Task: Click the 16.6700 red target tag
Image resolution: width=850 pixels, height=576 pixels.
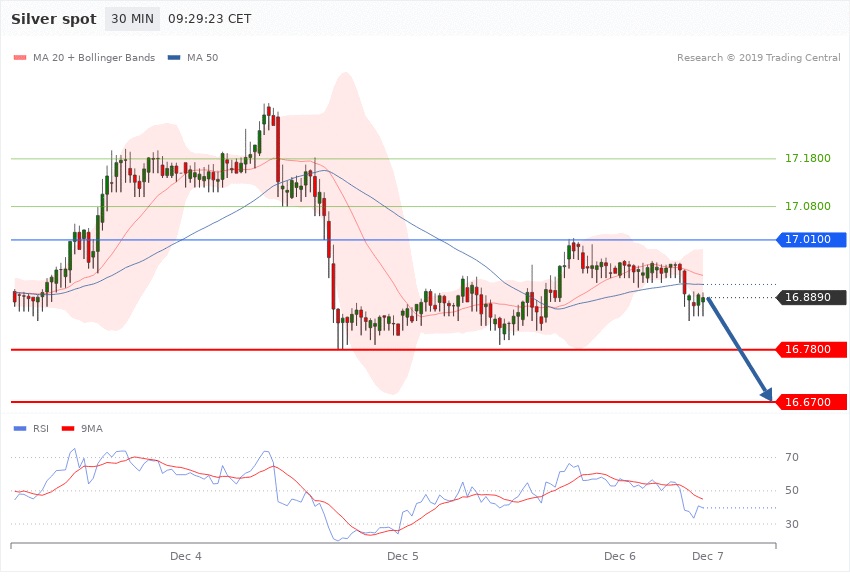Action: (811, 402)
